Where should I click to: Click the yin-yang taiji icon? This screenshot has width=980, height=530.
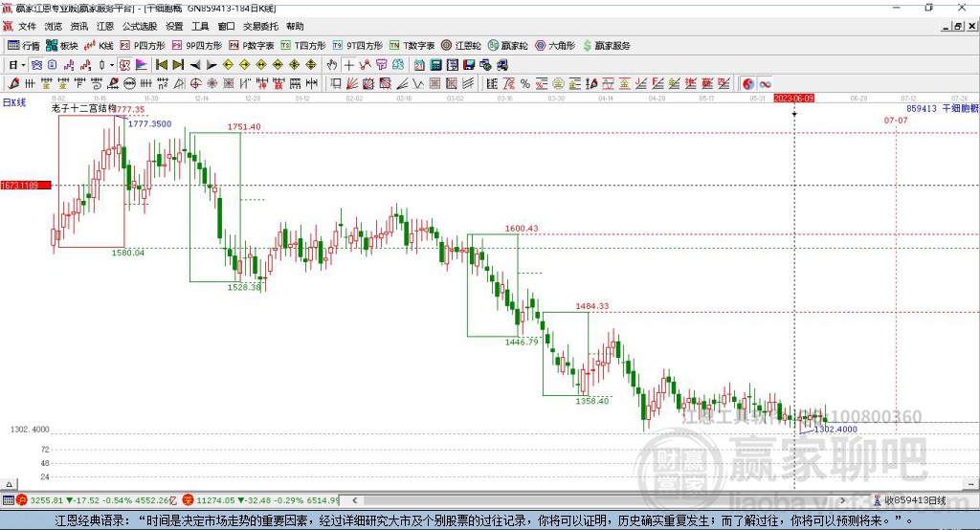click(x=748, y=83)
